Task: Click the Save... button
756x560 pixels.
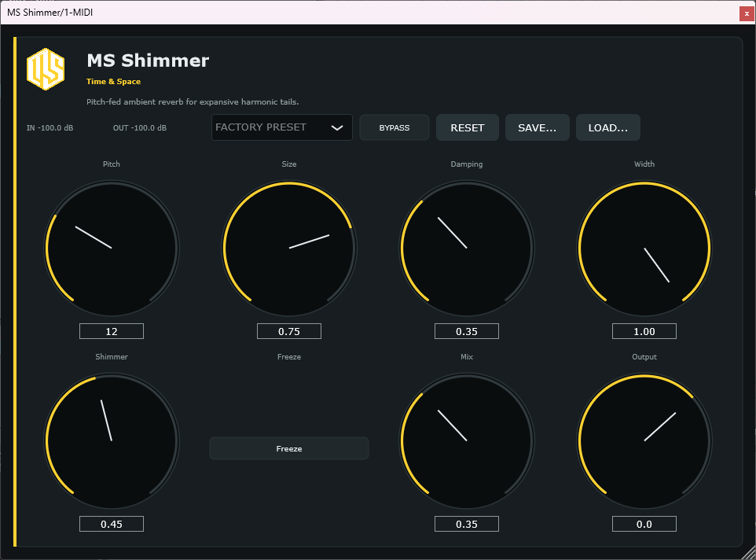Action: click(537, 127)
